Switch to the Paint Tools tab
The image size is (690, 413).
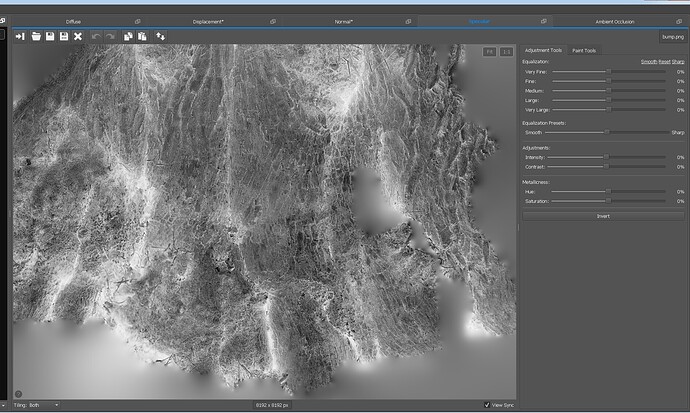[x=584, y=51]
